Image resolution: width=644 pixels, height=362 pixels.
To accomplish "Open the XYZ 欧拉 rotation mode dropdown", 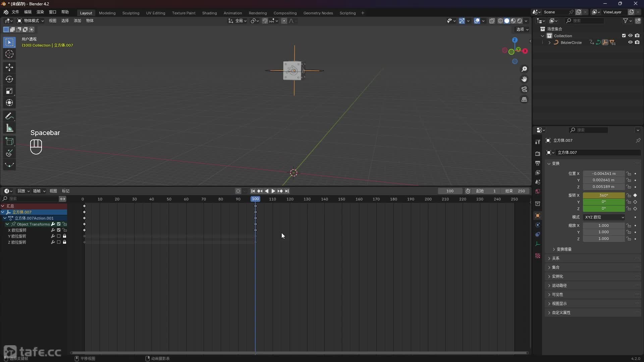I will click(604, 217).
